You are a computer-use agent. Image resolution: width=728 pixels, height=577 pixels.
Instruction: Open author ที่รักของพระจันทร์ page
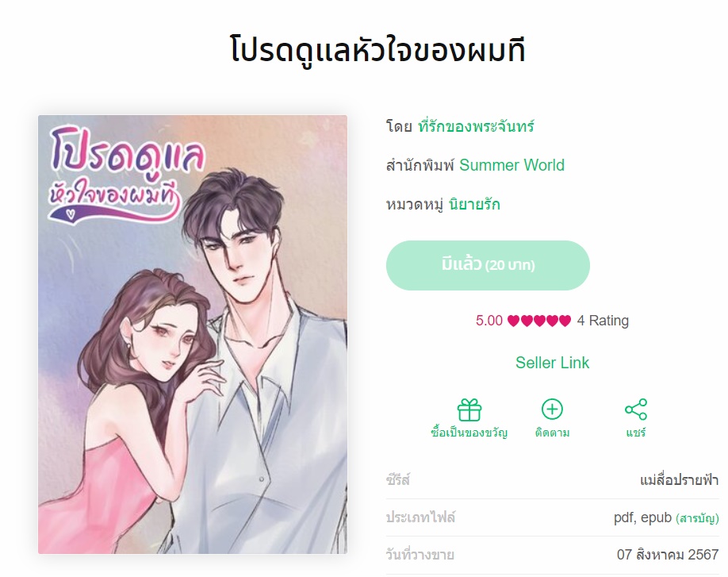pyautogui.click(x=476, y=126)
